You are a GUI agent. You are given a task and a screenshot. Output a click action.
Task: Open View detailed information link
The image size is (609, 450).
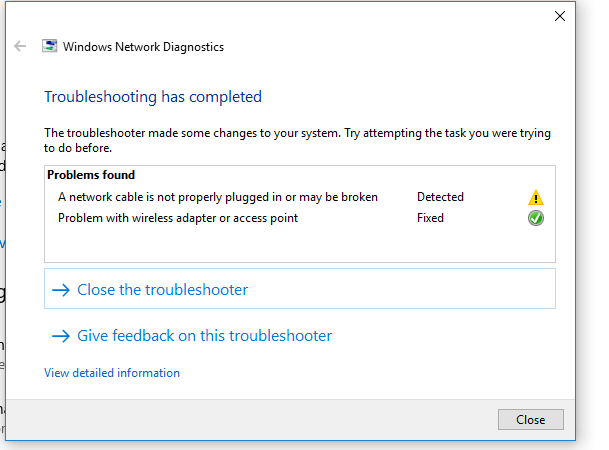click(112, 373)
